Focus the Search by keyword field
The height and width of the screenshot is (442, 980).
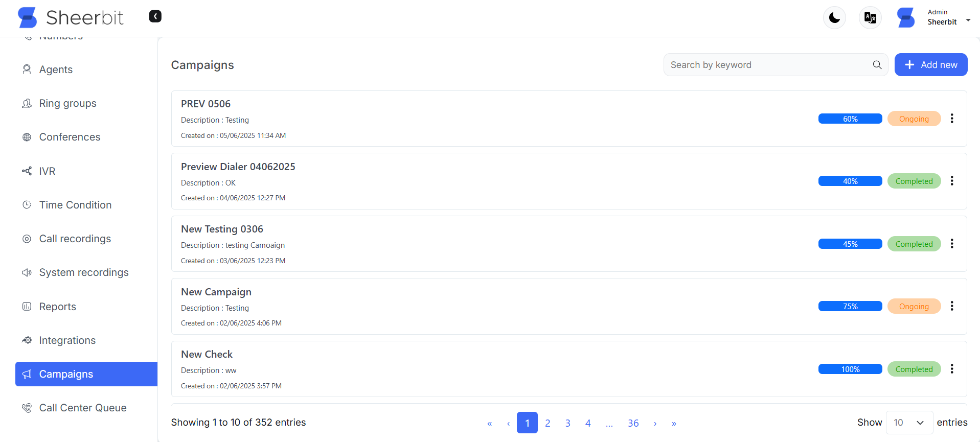[767, 65]
